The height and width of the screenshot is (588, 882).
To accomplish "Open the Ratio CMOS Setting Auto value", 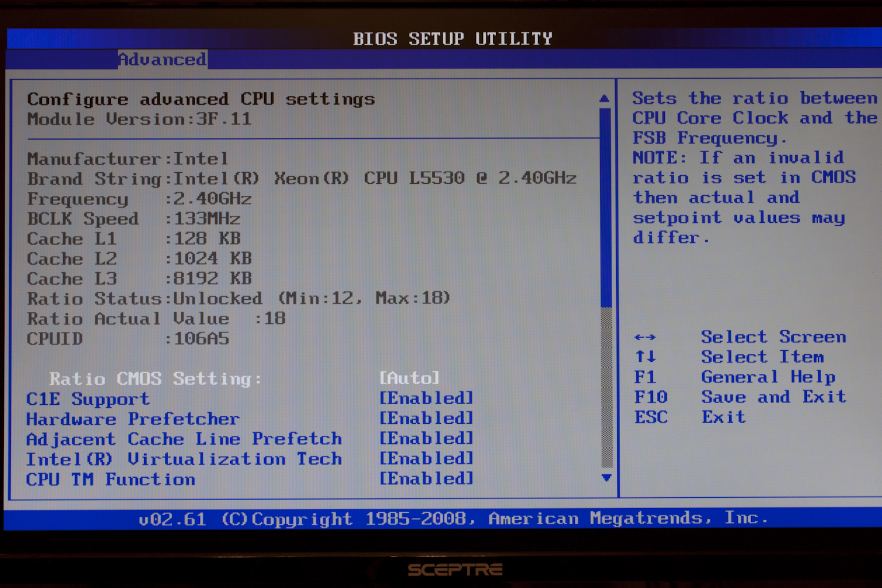I will click(x=409, y=378).
